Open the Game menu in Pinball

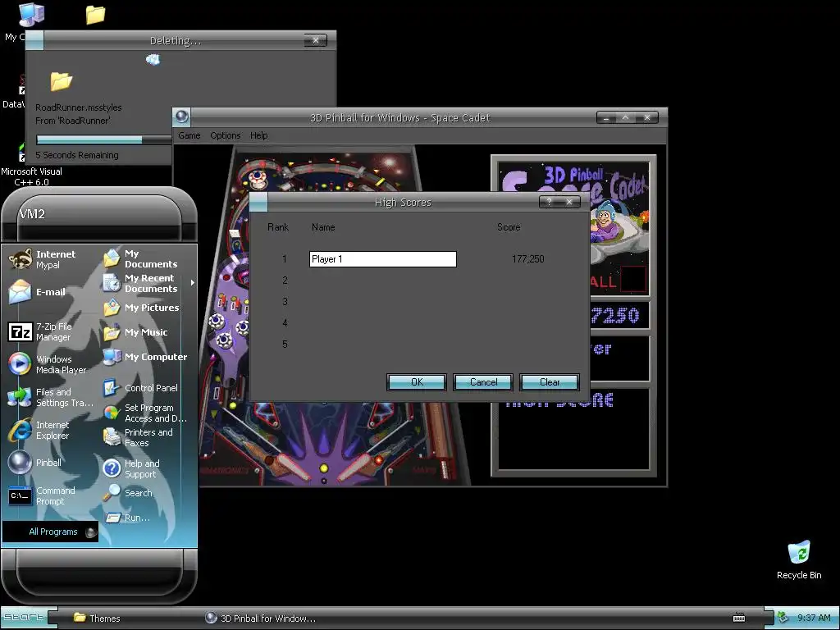[189, 135]
